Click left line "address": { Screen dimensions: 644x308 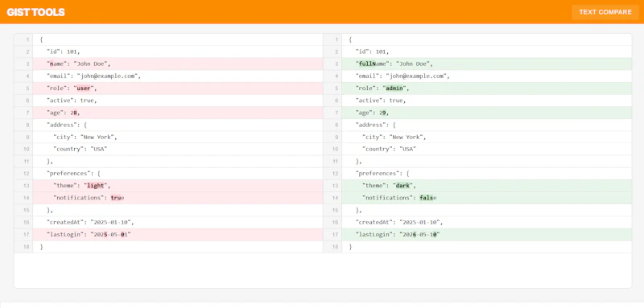coord(178,125)
